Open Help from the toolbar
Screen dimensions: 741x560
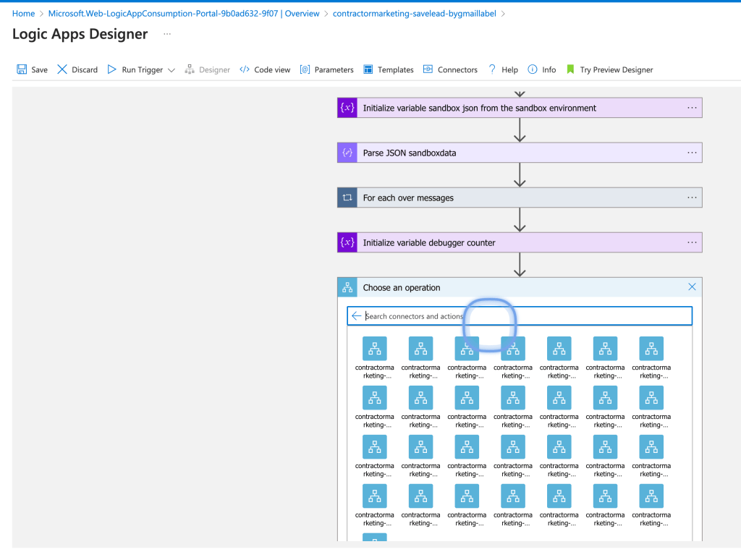tap(504, 69)
